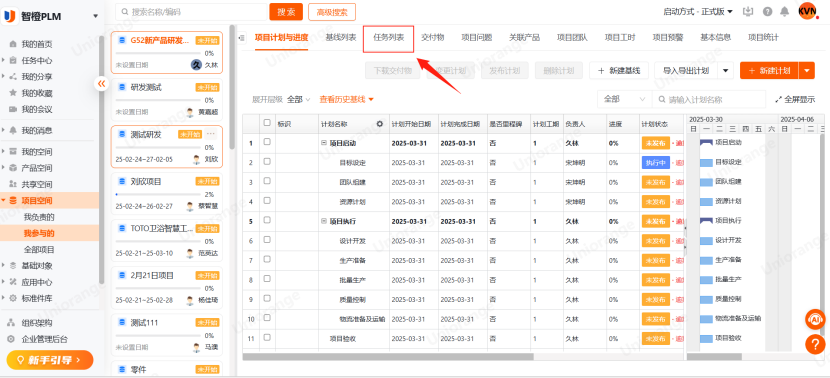The image size is (830, 378).
Task: Click the 高级搜索 button
Action: (332, 12)
